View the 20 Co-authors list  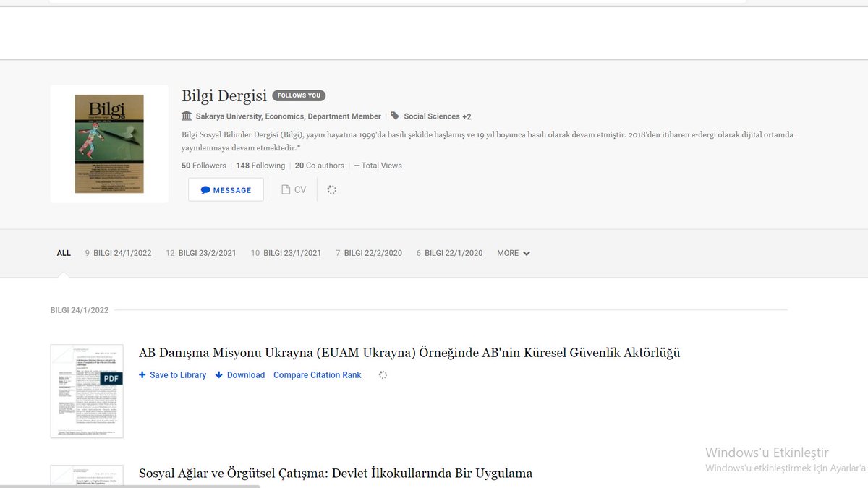(x=320, y=166)
